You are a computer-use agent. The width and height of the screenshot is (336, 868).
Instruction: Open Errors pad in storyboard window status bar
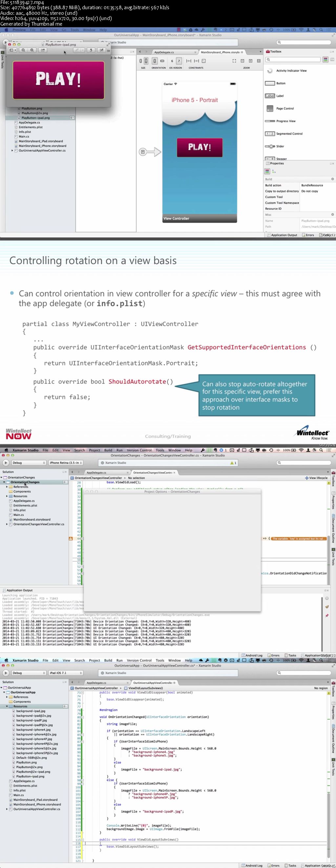tap(308, 235)
